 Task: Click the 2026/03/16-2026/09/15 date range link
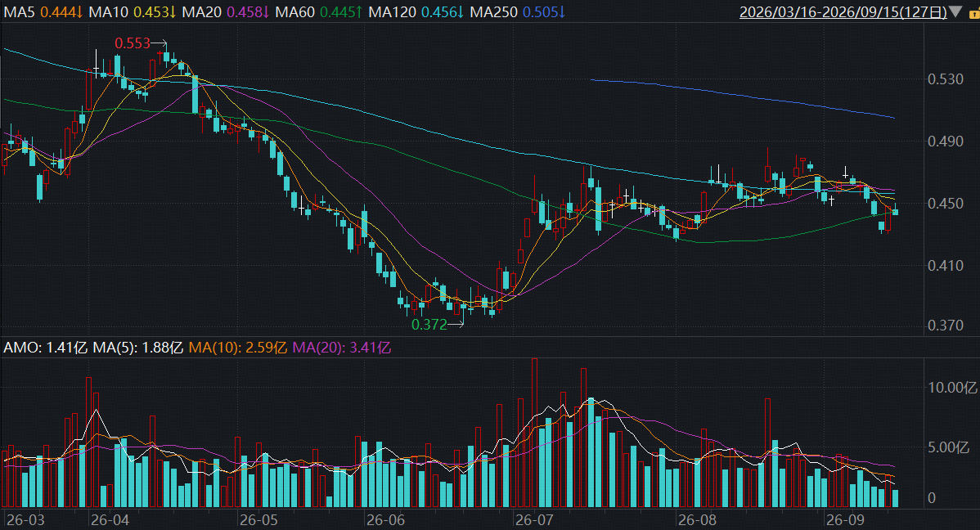click(843, 12)
